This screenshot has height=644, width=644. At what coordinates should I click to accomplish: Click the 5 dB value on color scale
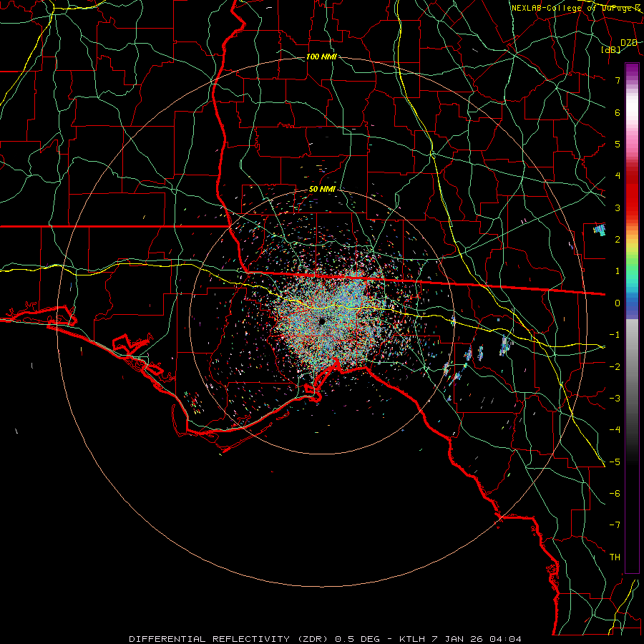tap(618, 144)
